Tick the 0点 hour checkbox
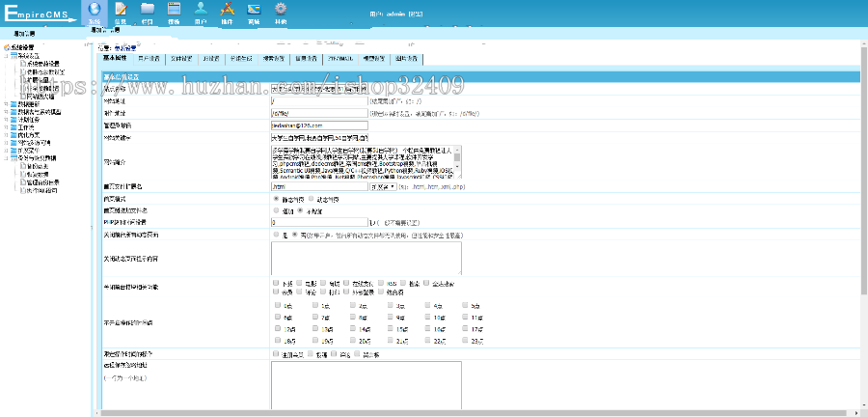Image resolution: width=868 pixels, height=417 pixels. 277,304
